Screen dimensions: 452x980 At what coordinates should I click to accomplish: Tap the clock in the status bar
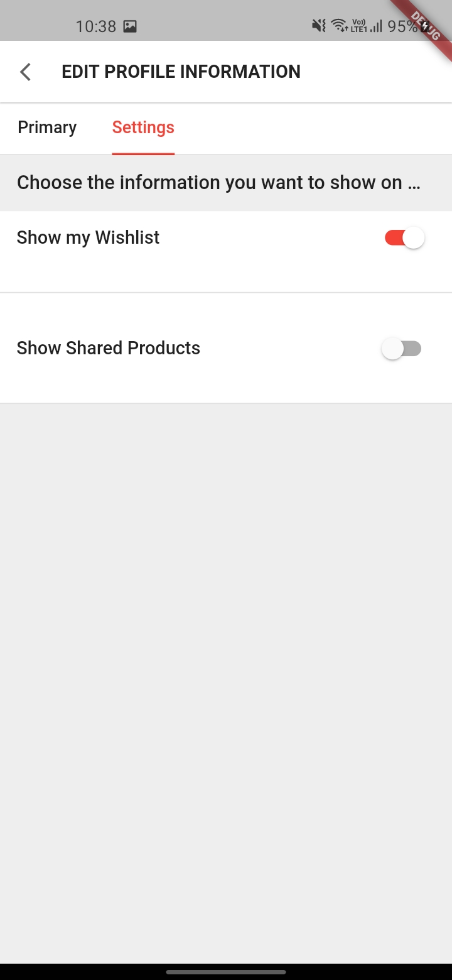tap(95, 26)
